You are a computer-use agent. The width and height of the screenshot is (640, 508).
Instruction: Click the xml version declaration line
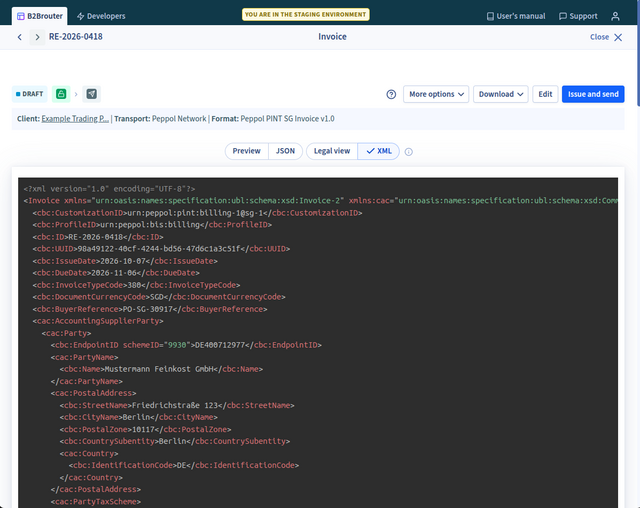pos(109,189)
